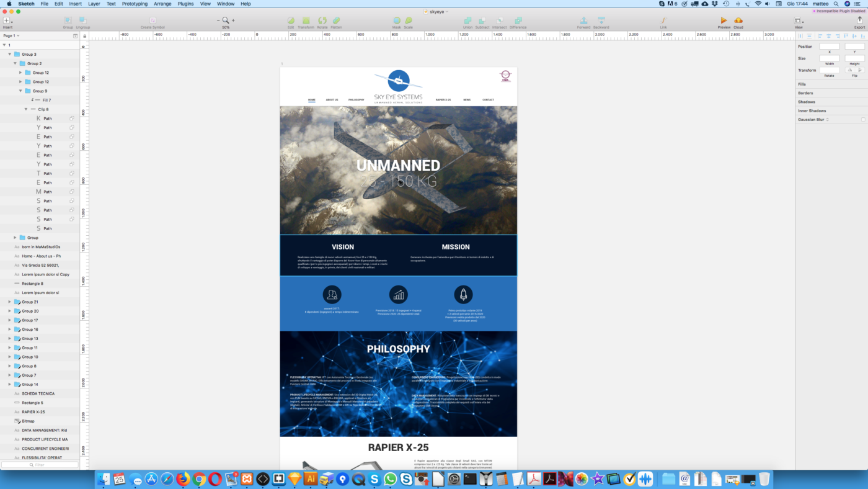868x489 pixels.
Task: Zoom in with the plus button
Action: tap(233, 20)
